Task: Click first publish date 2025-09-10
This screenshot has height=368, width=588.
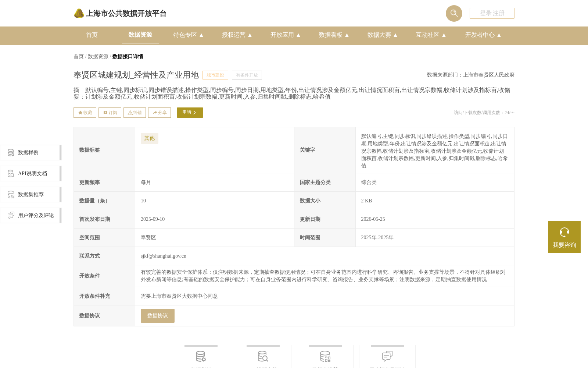Action: tap(153, 219)
